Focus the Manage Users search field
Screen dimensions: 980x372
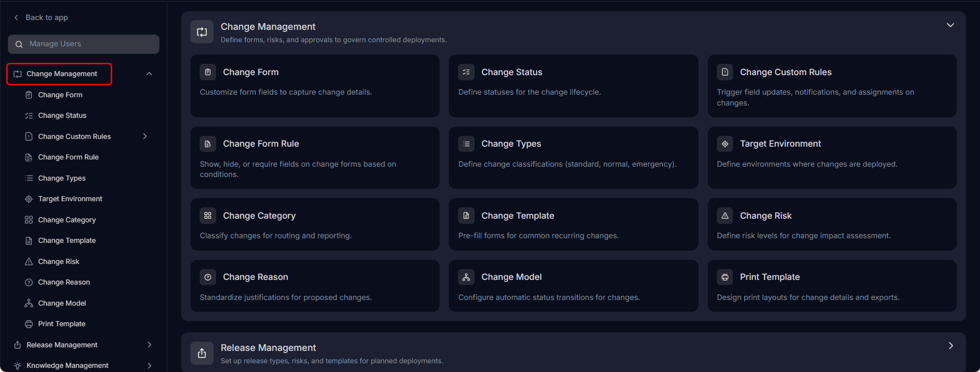[83, 44]
